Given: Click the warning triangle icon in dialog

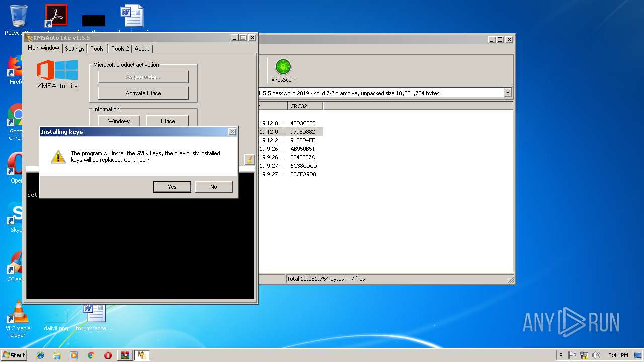Looking at the screenshot, I should click(58, 157).
